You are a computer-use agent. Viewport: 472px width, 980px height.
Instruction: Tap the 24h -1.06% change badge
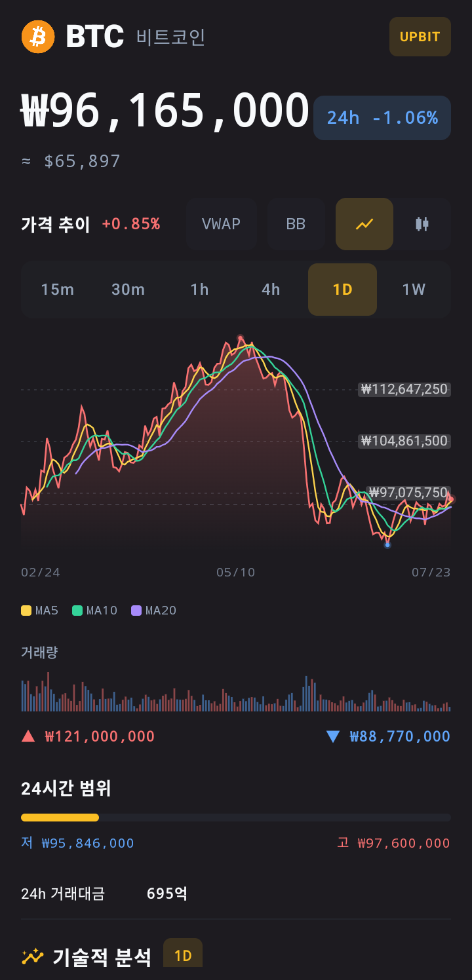click(x=382, y=118)
